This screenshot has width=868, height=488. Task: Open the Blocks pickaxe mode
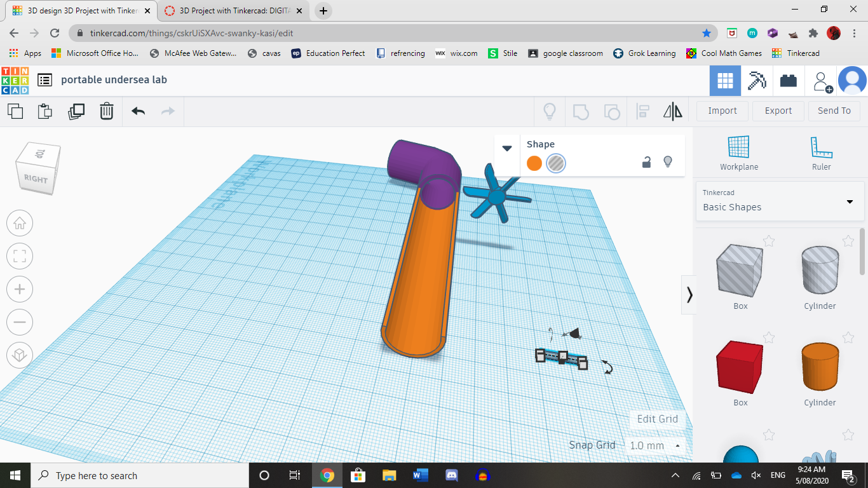pyautogui.click(x=757, y=81)
